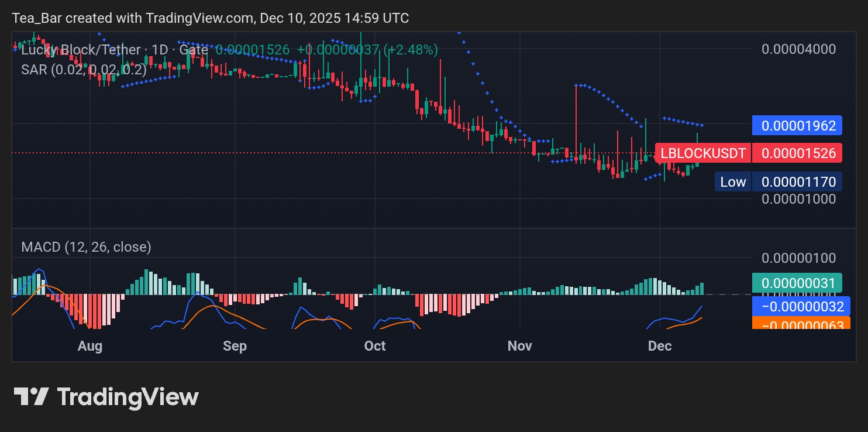This screenshot has height=432, width=868.
Task: Click the 0.00004000 price axis value
Action: [x=798, y=49]
